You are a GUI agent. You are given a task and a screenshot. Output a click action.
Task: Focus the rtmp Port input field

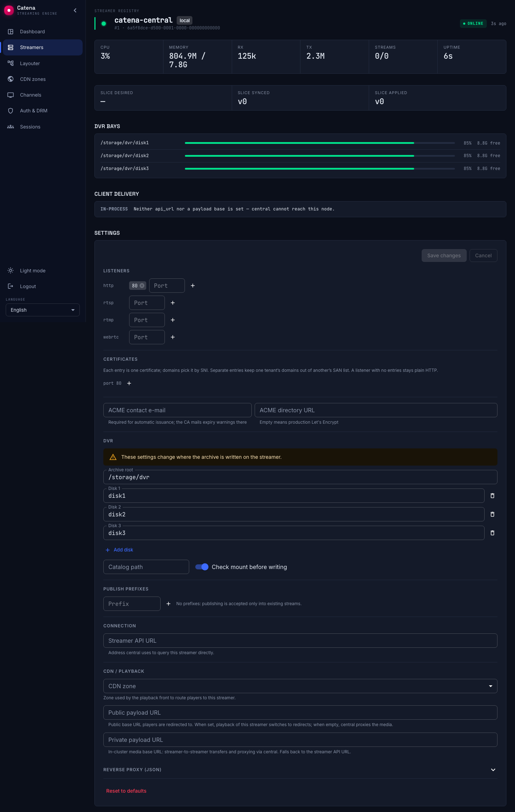tap(147, 320)
